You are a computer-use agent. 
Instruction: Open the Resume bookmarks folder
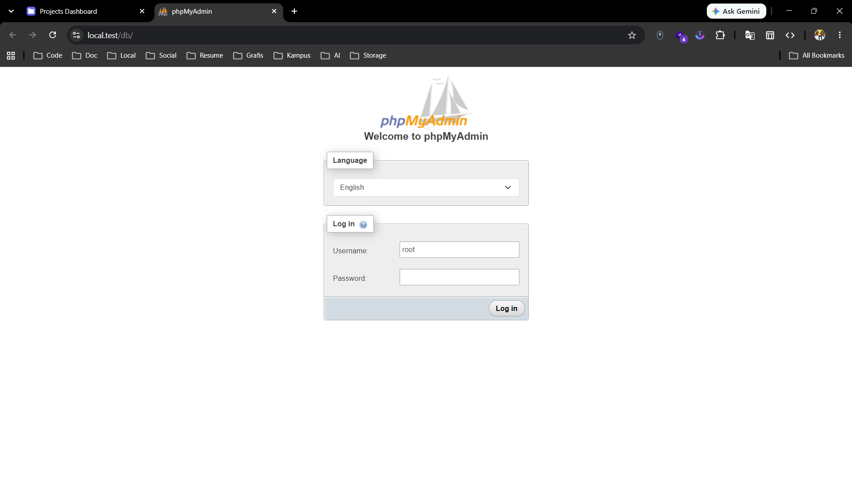click(x=205, y=55)
